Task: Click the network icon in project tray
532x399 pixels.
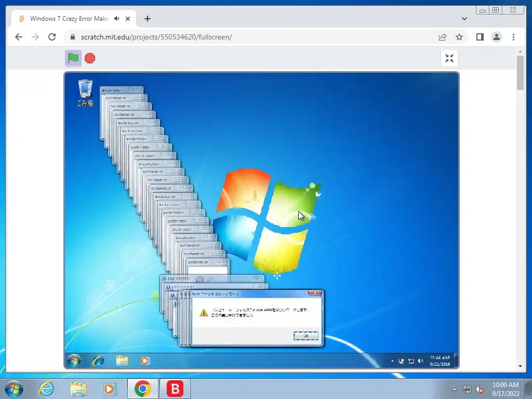Action: [x=411, y=362]
